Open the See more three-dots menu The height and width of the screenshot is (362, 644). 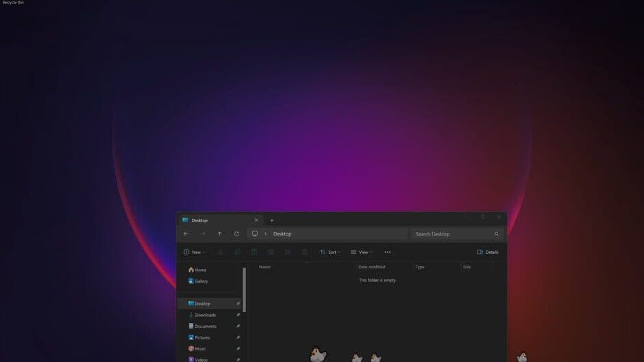[387, 252]
